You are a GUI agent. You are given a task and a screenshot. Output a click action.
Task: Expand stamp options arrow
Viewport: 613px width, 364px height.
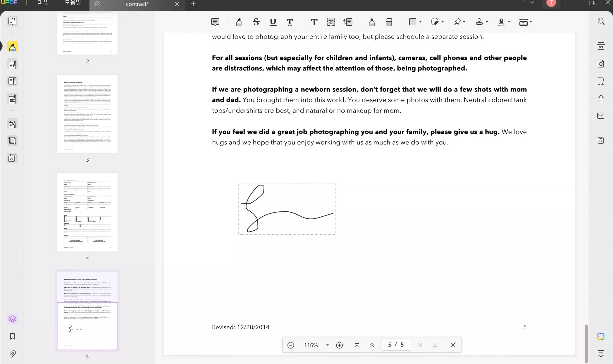pyautogui.click(x=487, y=22)
